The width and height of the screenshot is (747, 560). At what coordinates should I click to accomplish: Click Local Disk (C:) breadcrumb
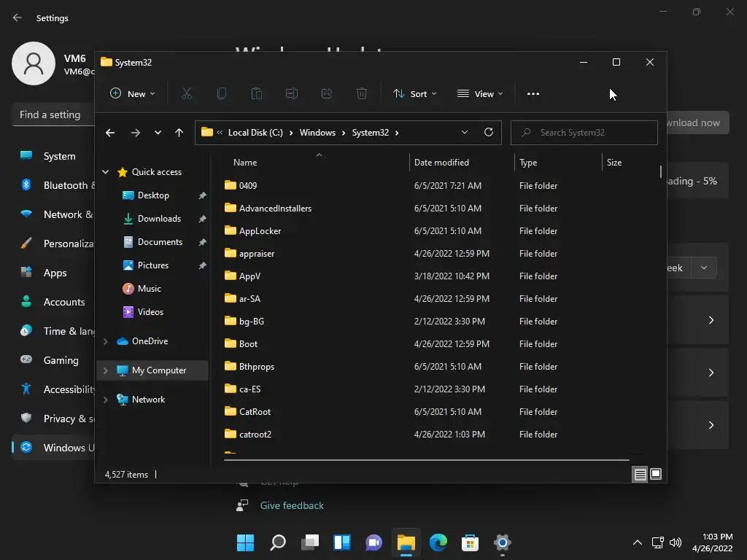255,133
